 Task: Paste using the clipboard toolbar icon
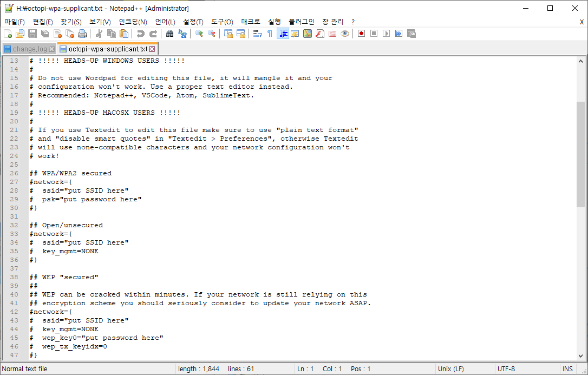click(124, 34)
